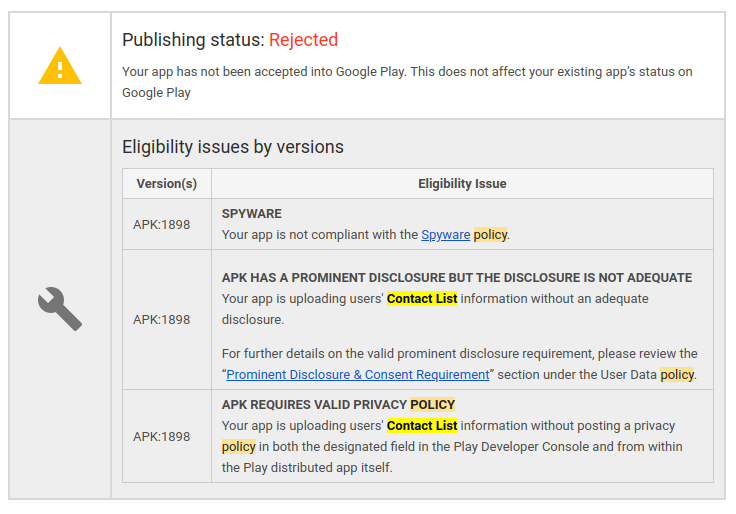
Task: Click the SPYWARE issue title
Action: [252, 214]
